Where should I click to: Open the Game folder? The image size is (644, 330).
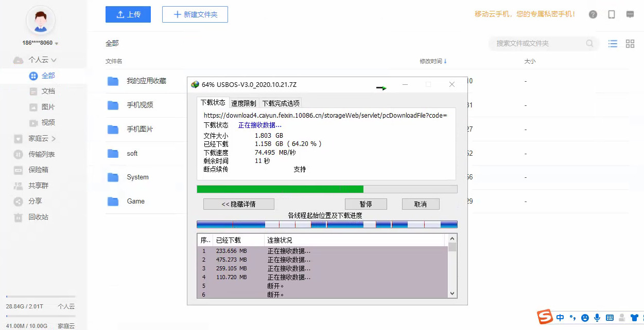135,201
